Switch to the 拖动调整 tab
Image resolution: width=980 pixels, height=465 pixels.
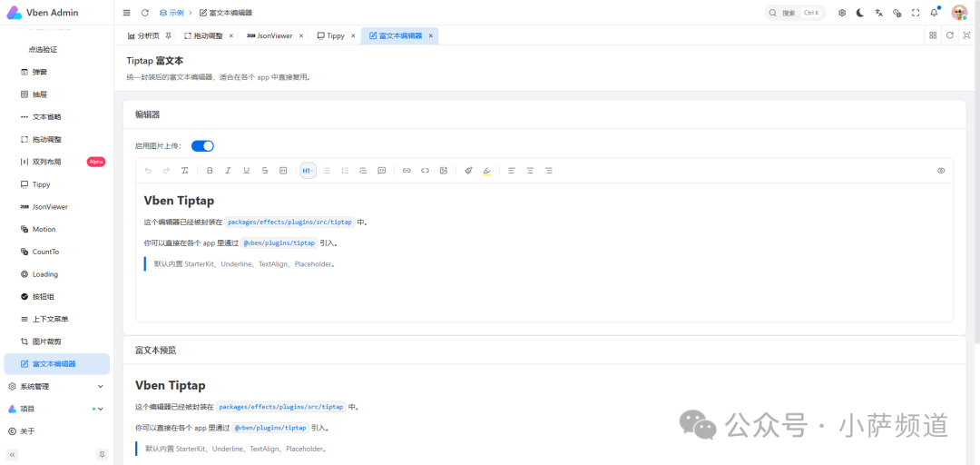coord(208,35)
